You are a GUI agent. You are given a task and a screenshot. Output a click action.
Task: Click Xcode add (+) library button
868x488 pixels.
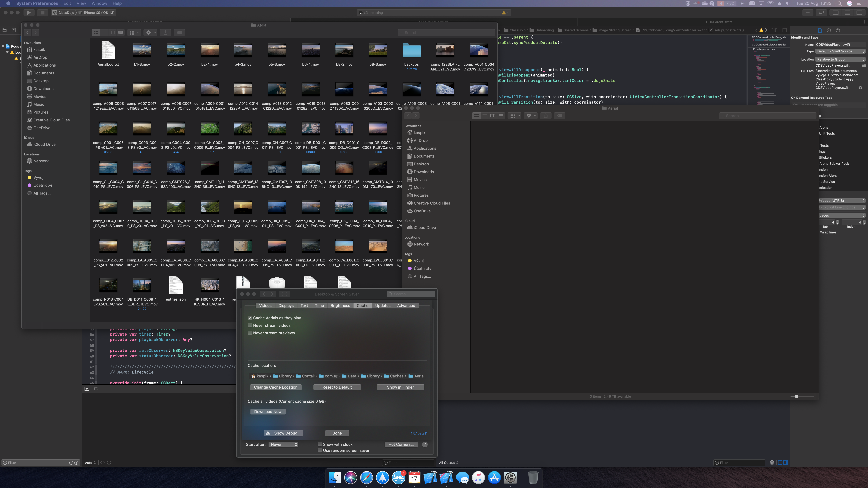[808, 13]
